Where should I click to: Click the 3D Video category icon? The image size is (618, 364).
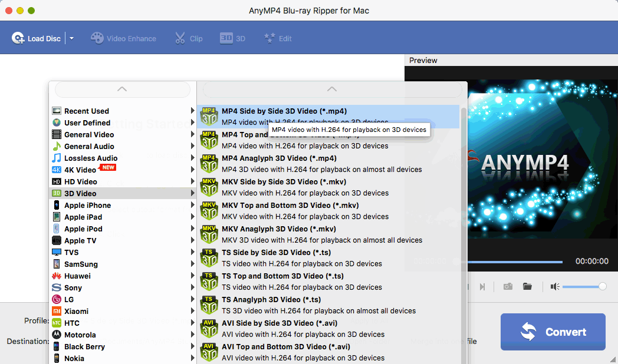pyautogui.click(x=57, y=193)
